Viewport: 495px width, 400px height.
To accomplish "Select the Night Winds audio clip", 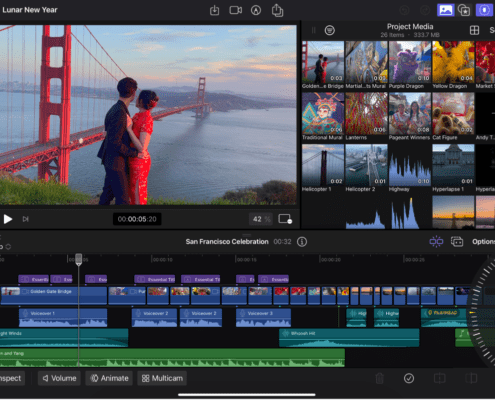I will click(64, 338).
